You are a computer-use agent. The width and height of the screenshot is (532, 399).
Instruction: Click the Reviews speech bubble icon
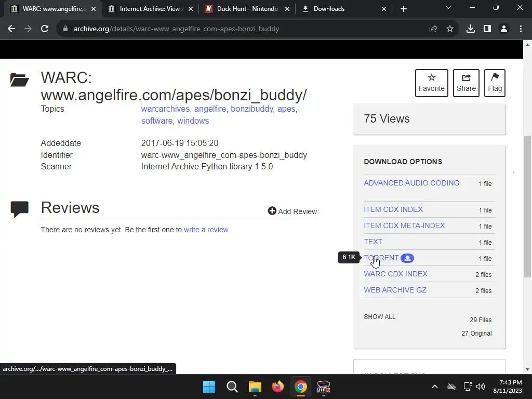(x=19, y=209)
